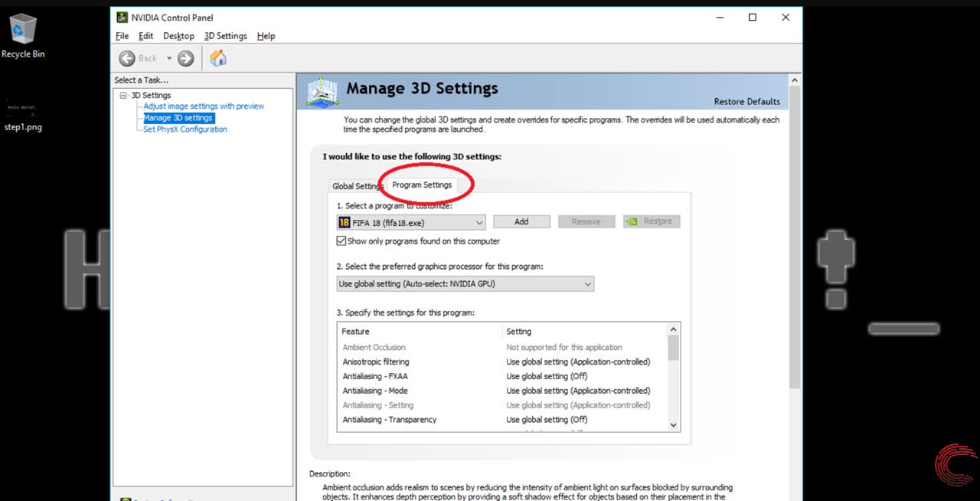This screenshot has width=980, height=501.
Task: Toggle Show only programs found checkbox
Action: pyautogui.click(x=341, y=241)
